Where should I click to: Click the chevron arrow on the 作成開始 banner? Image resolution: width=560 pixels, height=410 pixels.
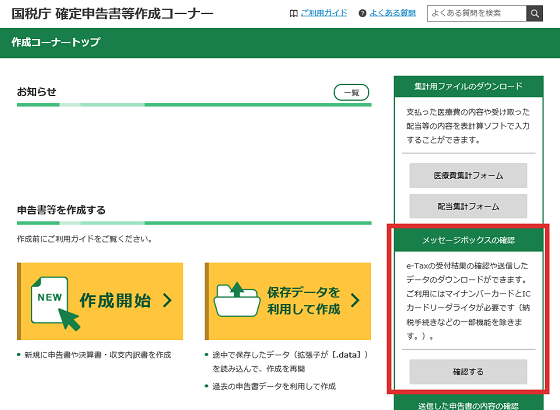tap(167, 300)
